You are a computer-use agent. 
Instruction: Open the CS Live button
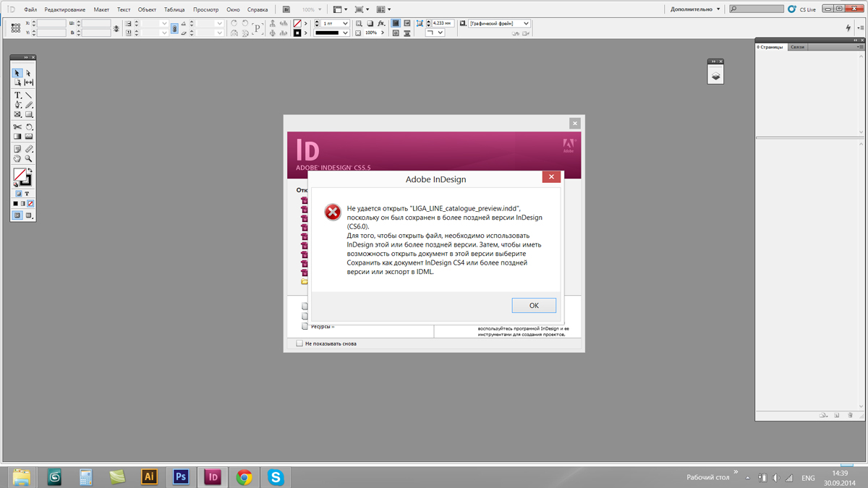tap(801, 9)
